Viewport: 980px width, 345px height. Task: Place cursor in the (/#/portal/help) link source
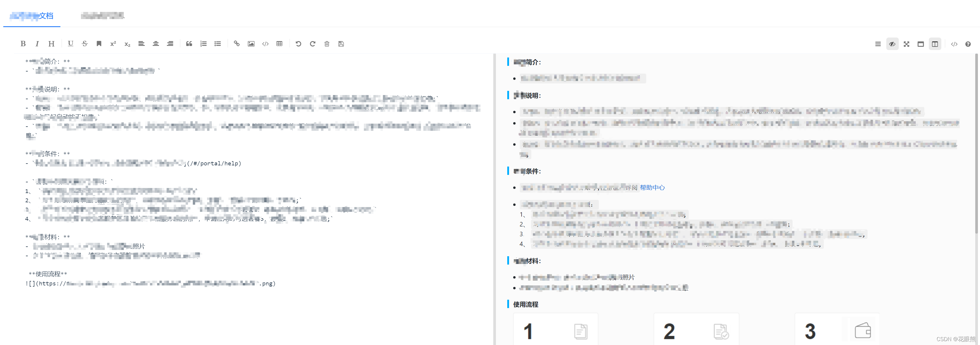click(214, 163)
